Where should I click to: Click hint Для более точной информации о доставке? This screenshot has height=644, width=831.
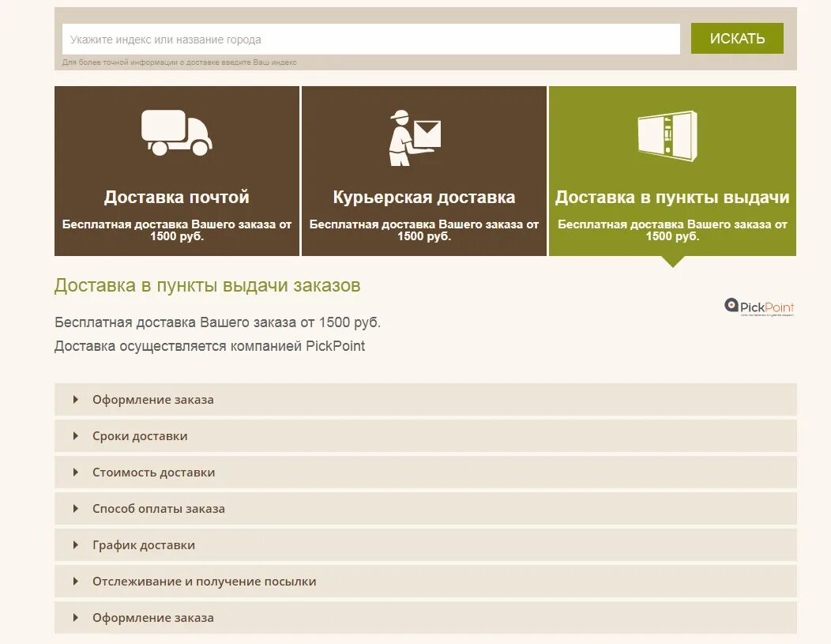179,62
